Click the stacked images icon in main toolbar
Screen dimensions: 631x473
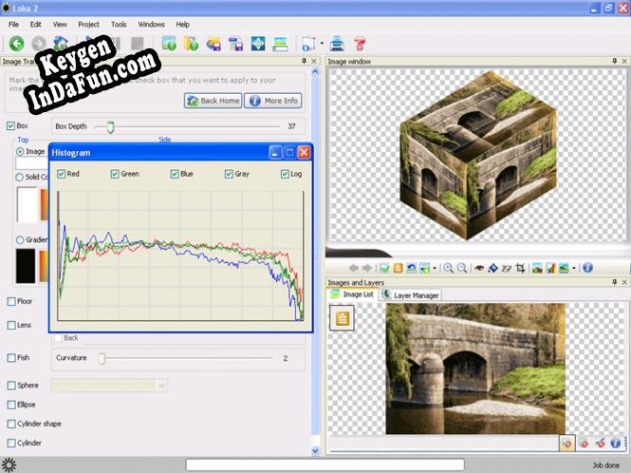(280, 43)
